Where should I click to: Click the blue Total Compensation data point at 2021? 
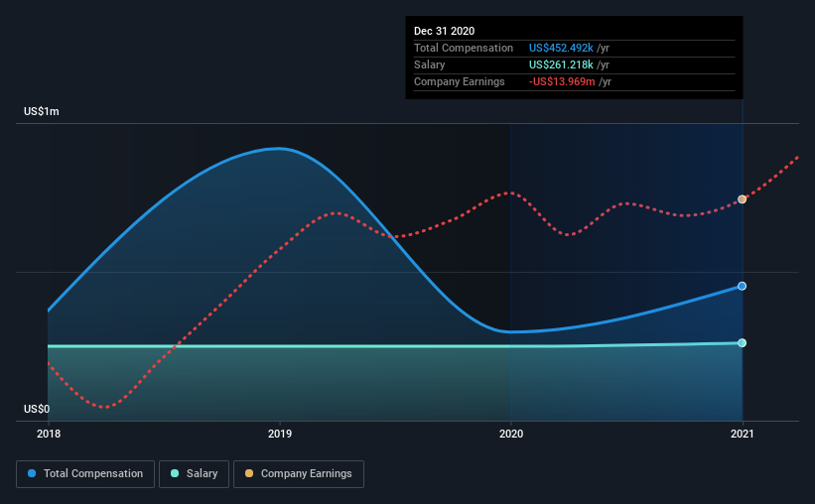(743, 287)
